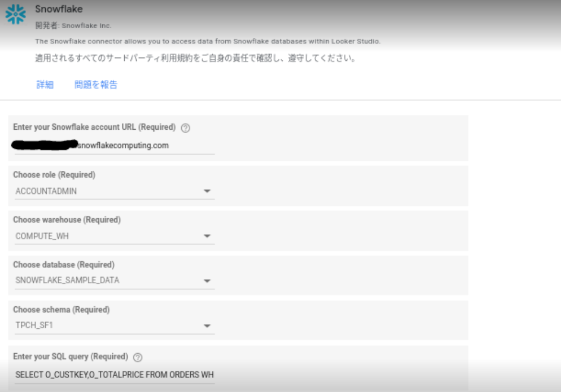Open help icon for SQL query field
The height and width of the screenshot is (392, 561).
point(138,357)
